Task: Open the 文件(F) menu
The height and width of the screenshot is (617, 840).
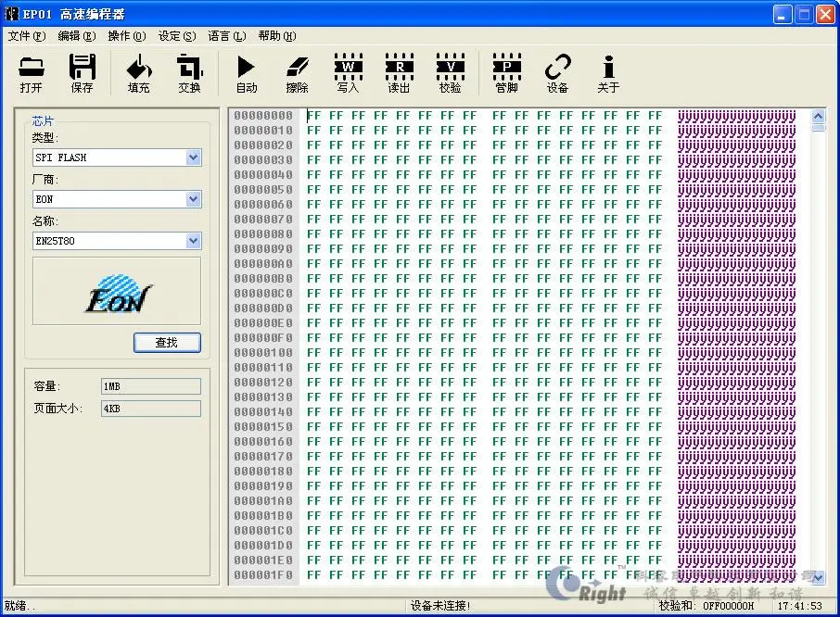Action: [27, 36]
